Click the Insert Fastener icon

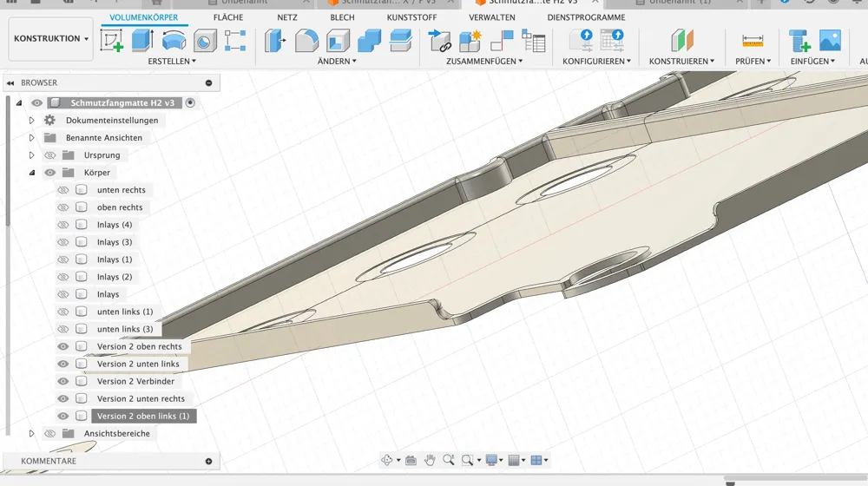[799, 41]
